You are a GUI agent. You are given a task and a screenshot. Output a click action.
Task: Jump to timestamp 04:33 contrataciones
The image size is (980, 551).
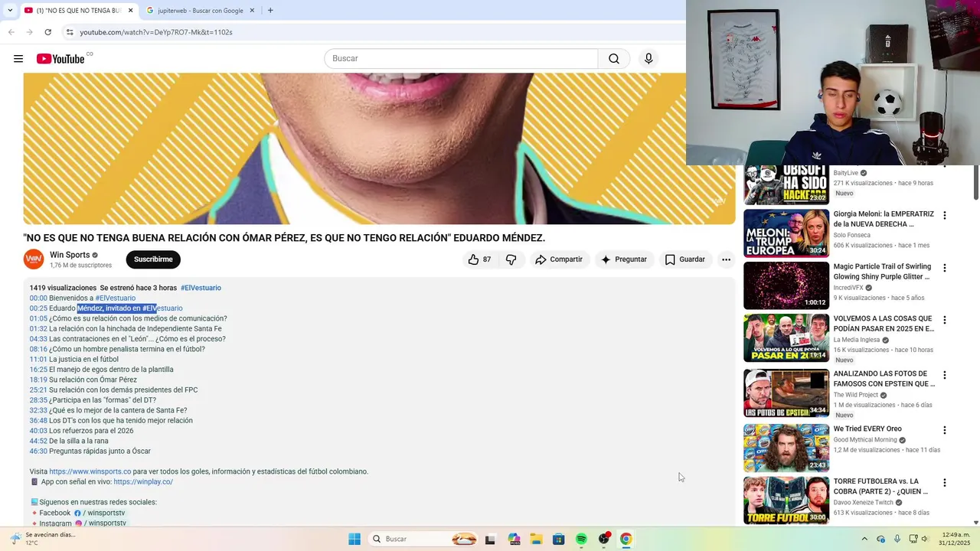(x=38, y=339)
